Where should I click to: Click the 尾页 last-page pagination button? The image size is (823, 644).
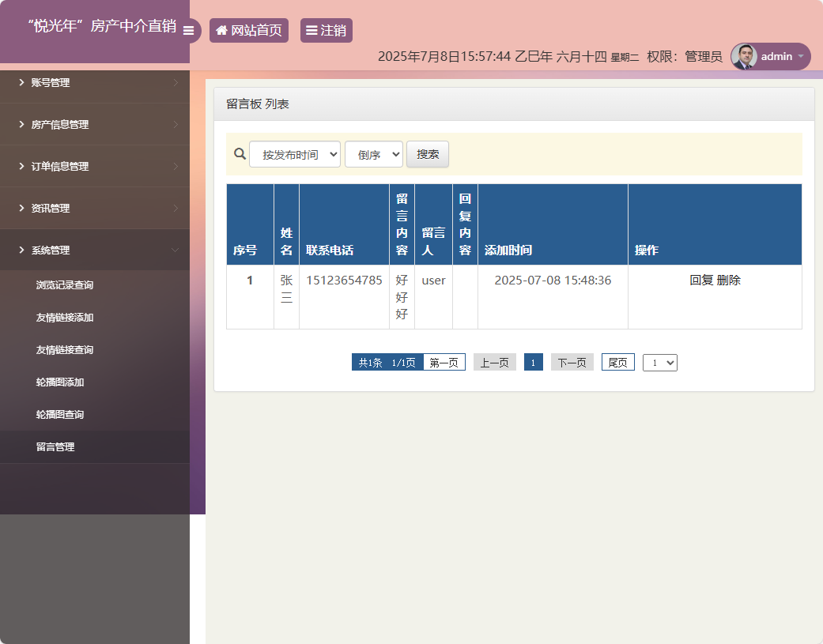point(617,362)
